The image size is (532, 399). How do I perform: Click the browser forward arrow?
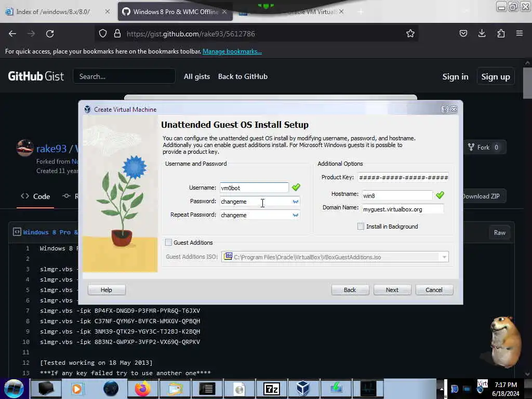[31, 34]
